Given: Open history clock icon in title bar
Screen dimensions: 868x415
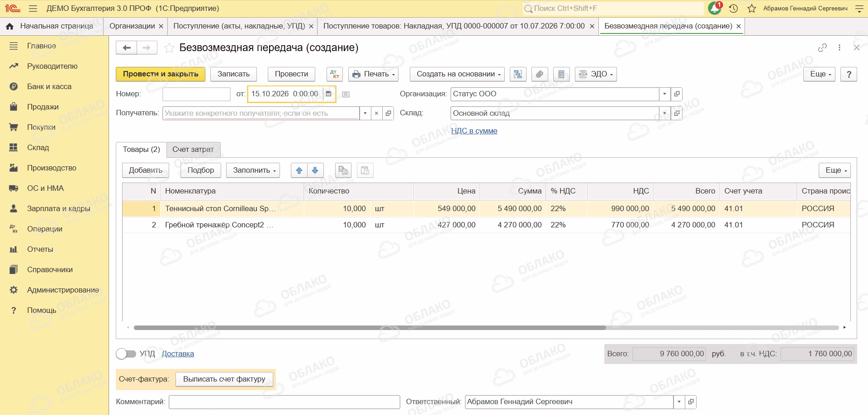Looking at the screenshot, I should (734, 8).
